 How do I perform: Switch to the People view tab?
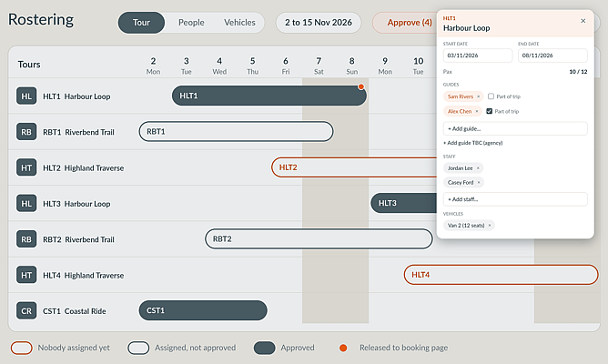pyautogui.click(x=191, y=23)
